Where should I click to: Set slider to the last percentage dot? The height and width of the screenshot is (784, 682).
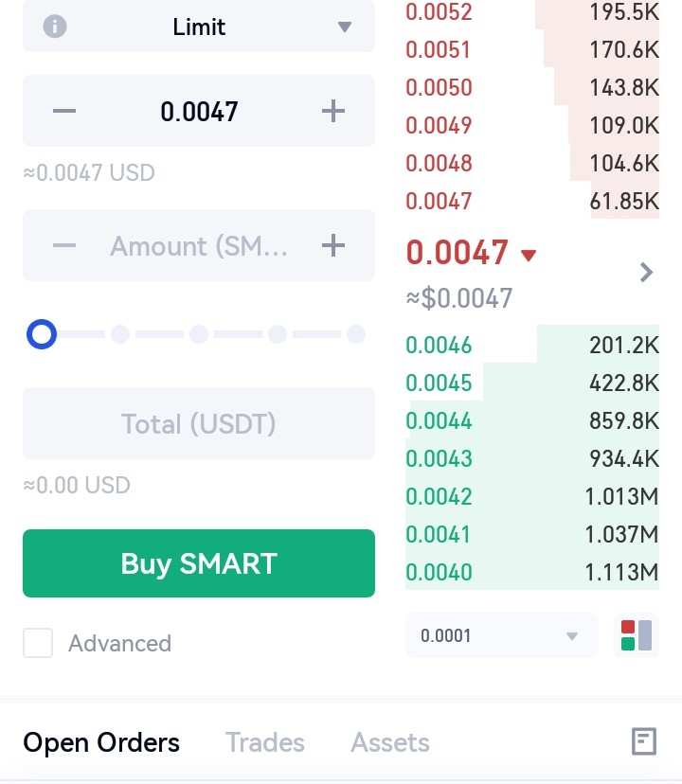(x=356, y=334)
